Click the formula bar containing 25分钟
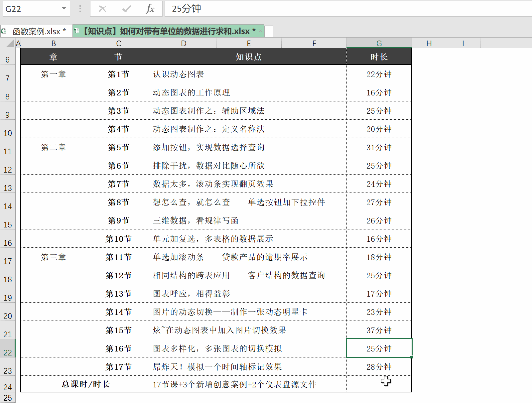532x403 pixels. [x=347, y=9]
